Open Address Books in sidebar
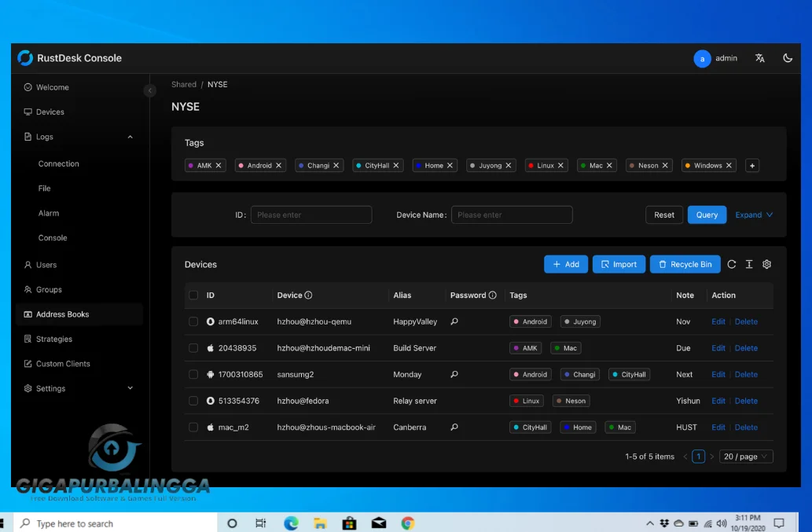The image size is (812, 532). 79,314
